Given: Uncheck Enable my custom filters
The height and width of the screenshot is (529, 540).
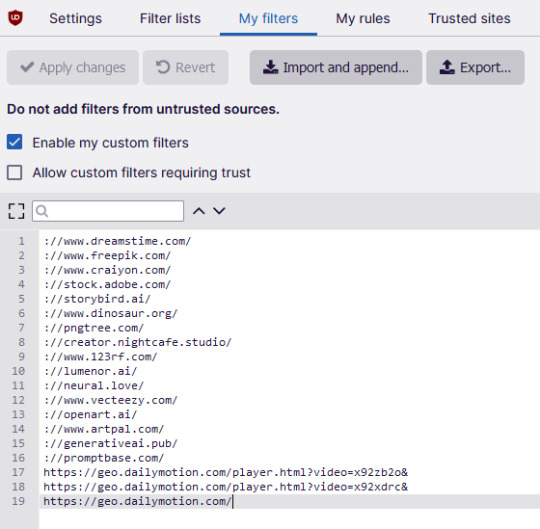Looking at the screenshot, I should (x=14, y=142).
